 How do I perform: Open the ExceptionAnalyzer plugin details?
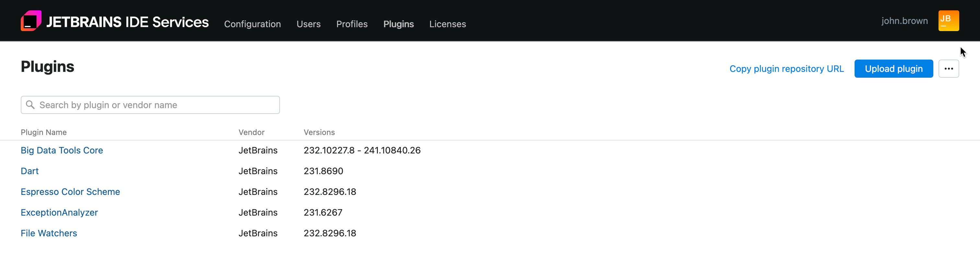(59, 213)
